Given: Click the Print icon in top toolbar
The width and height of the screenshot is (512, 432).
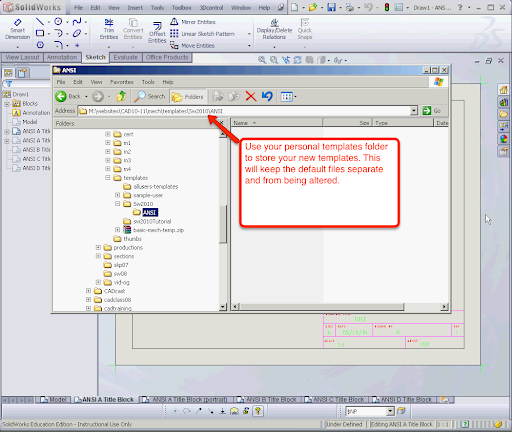Looking at the screenshot, I should point(350,7).
